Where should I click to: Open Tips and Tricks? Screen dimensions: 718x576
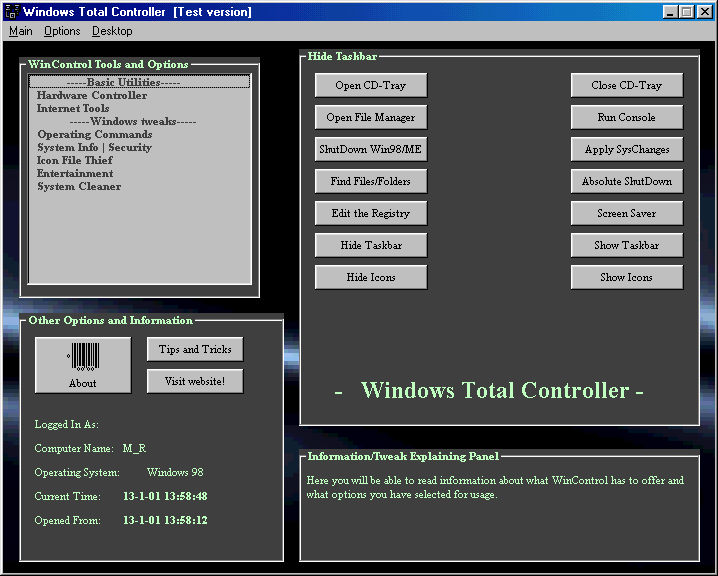[x=195, y=349]
